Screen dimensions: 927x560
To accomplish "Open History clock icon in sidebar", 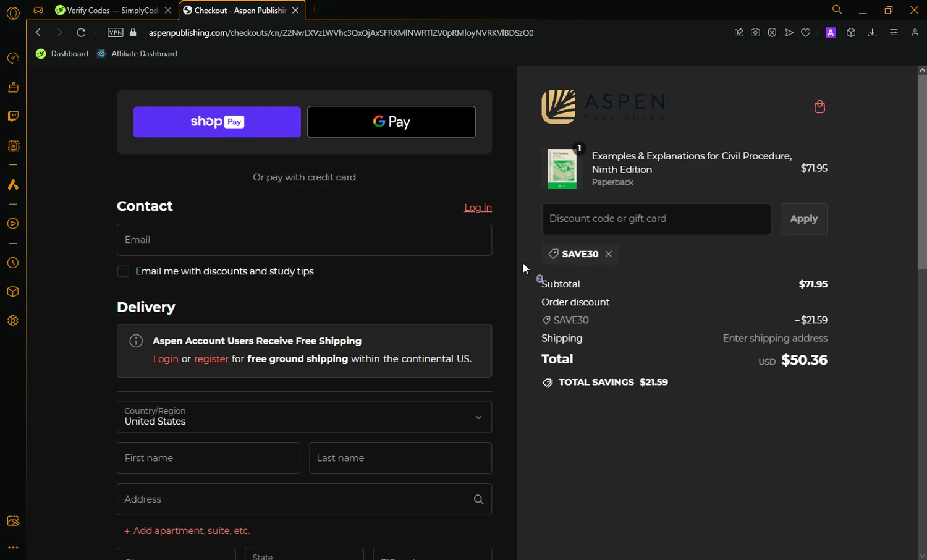I will coord(13,263).
